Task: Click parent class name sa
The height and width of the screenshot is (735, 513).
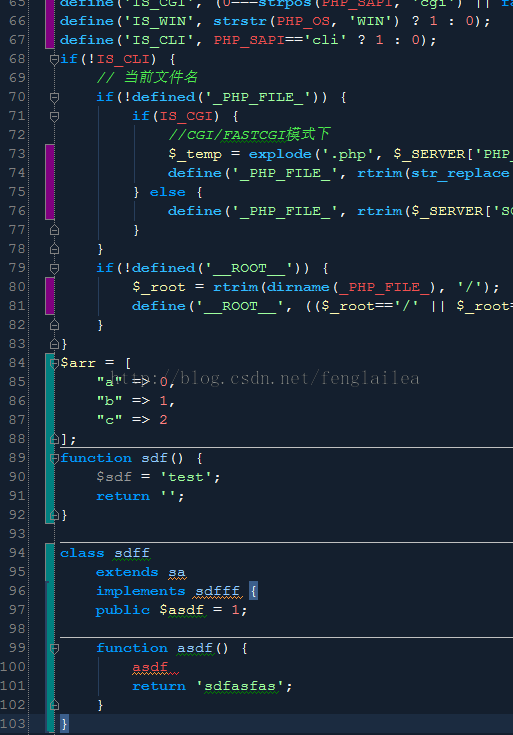Action: point(177,572)
